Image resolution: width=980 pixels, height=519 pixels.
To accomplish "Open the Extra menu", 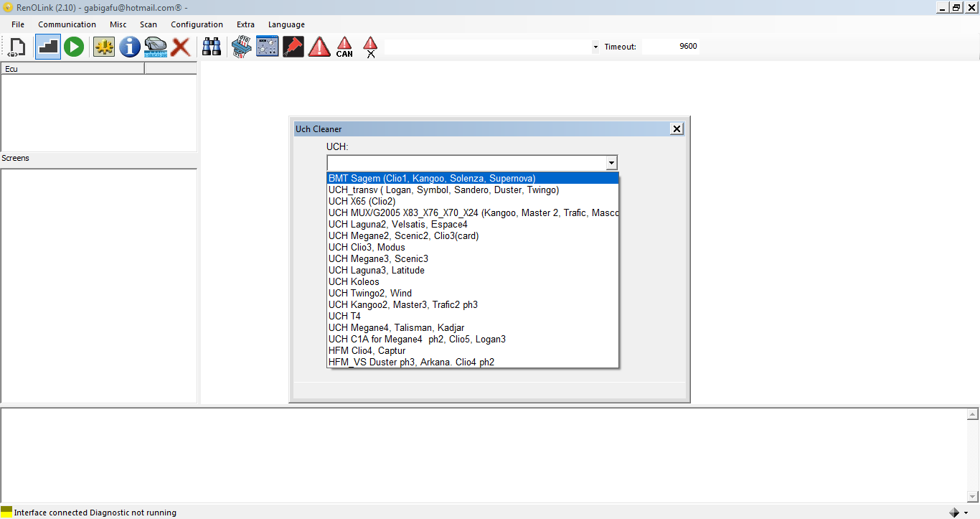I will click(x=245, y=24).
